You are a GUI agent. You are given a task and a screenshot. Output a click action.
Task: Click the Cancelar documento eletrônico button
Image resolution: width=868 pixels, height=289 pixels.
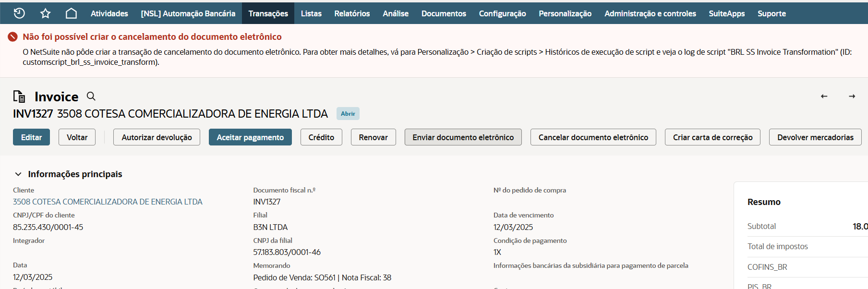click(x=593, y=137)
